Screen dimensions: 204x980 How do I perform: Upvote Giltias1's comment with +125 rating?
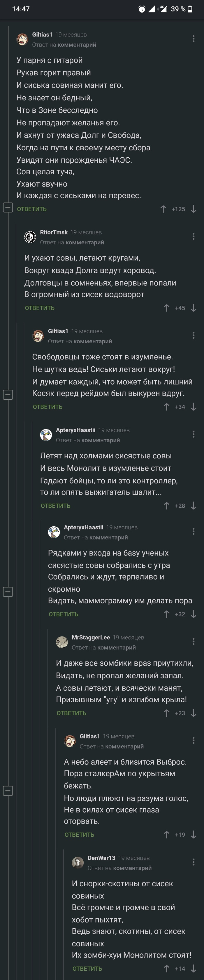163,209
